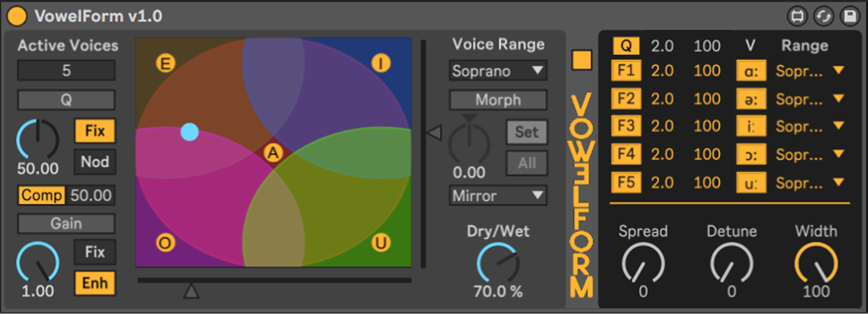868x314 pixels.
Task: Select the center A vowel marker
Action: point(273,153)
